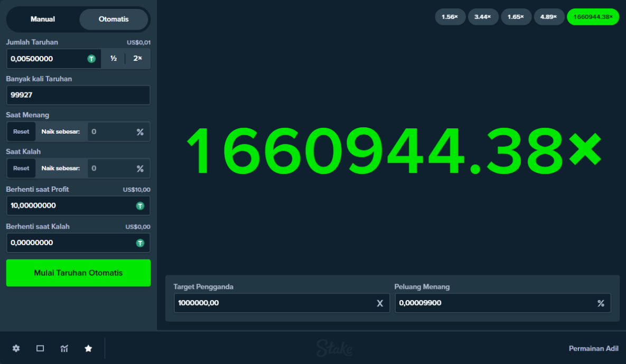Click the Tether icon in Jumlah Taruhan field
The height and width of the screenshot is (364, 626).
coord(91,59)
